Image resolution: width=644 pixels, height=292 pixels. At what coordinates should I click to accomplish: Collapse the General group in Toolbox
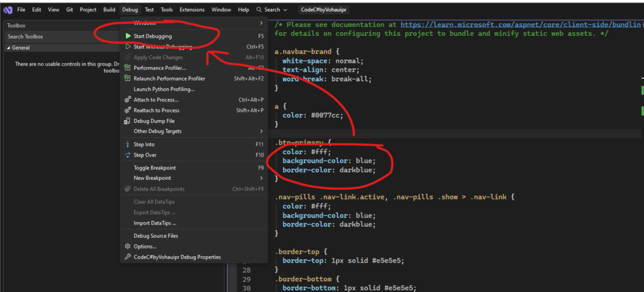pyautogui.click(x=8, y=47)
